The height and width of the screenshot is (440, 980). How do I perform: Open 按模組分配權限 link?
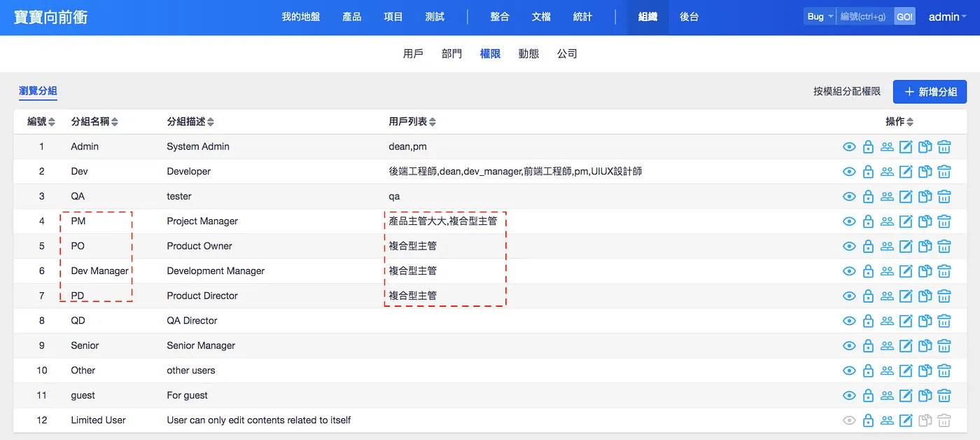pyautogui.click(x=847, y=92)
